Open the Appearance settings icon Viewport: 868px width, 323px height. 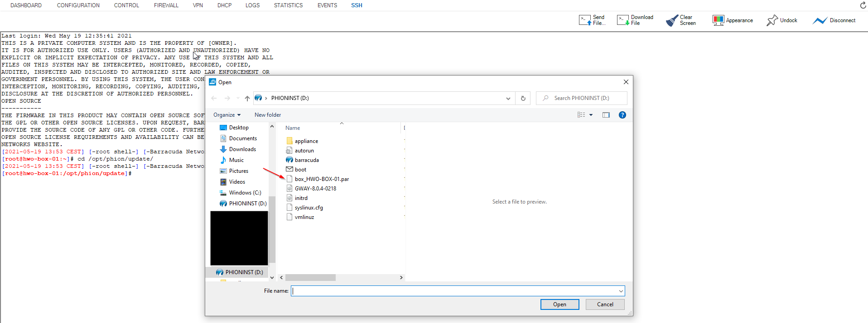click(718, 20)
